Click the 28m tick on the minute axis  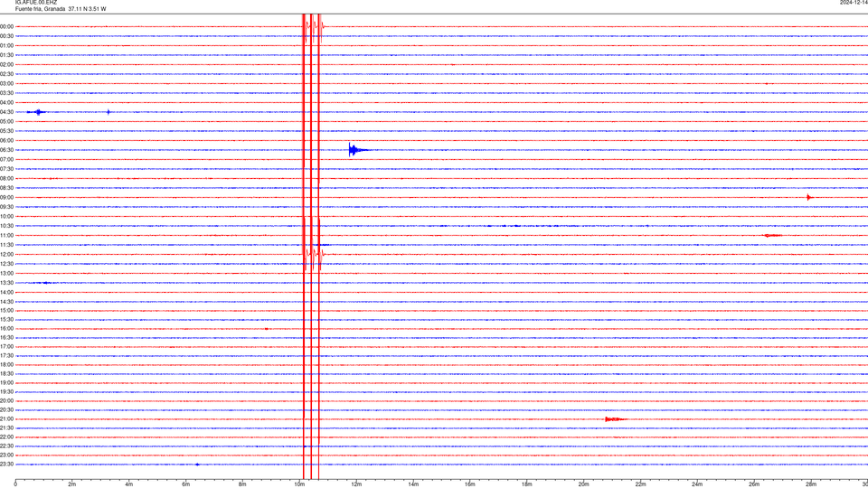pyautogui.click(x=811, y=484)
